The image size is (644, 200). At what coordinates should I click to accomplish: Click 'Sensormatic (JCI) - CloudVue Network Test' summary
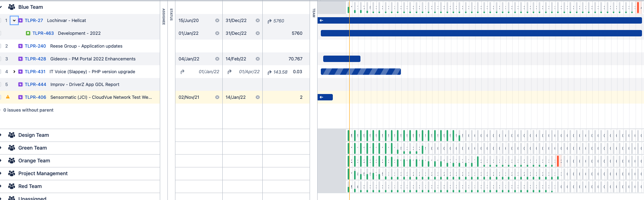pyautogui.click(x=101, y=97)
